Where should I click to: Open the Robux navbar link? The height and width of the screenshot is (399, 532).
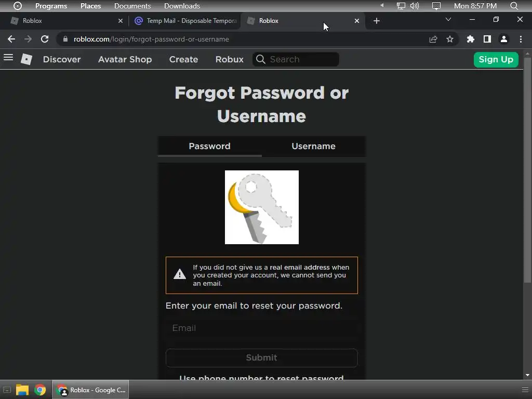tap(229, 59)
